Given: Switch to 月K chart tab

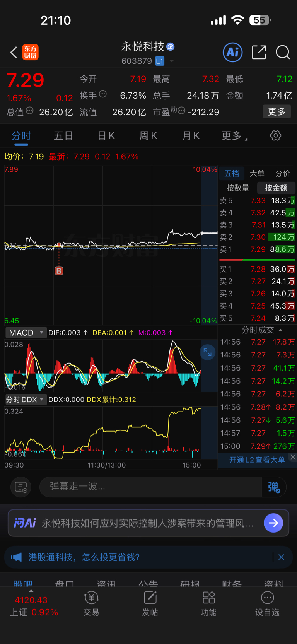Looking at the screenshot, I should click(191, 136).
